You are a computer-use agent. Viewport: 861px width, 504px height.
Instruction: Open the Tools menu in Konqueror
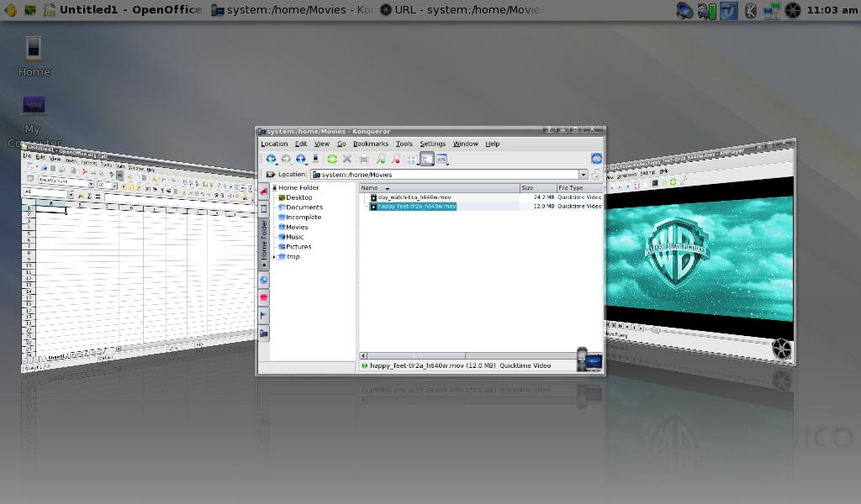404,144
